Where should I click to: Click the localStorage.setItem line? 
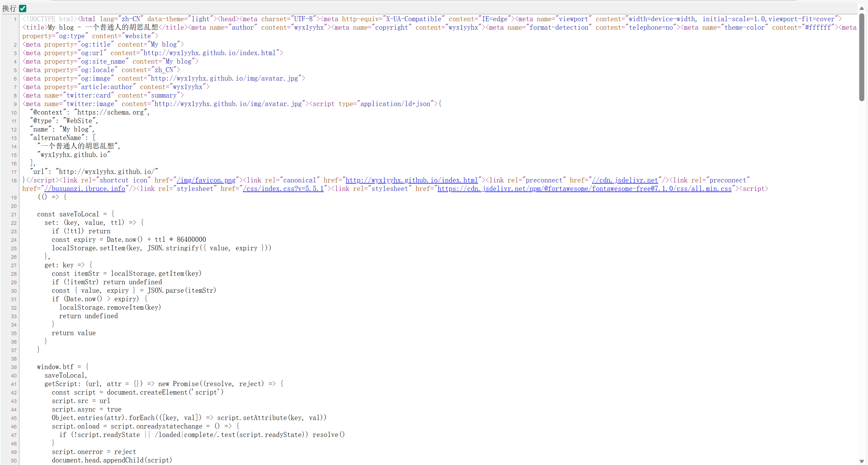coord(161,248)
